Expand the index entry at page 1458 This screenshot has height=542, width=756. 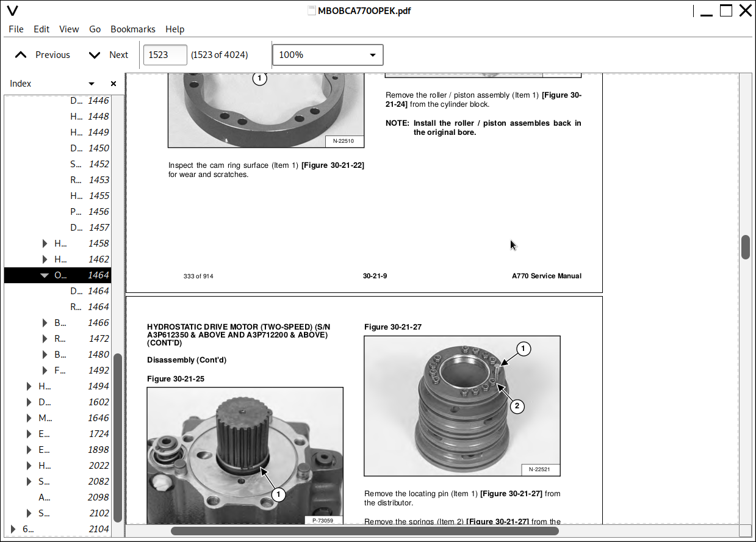(45, 244)
